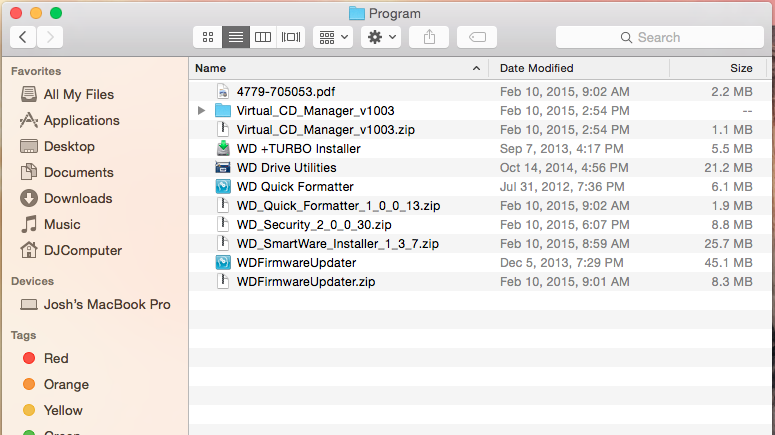The image size is (775, 435).
Task: Click the WD +TURBO Installer icon
Action: pyautogui.click(x=223, y=148)
